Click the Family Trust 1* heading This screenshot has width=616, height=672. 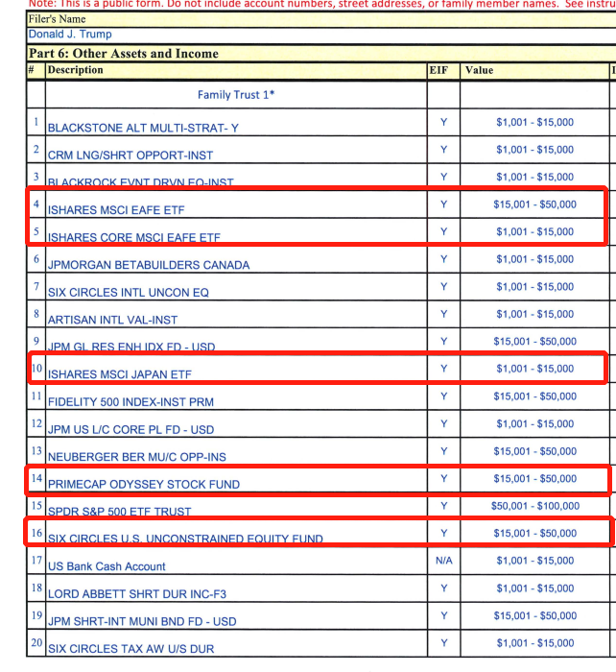236,95
